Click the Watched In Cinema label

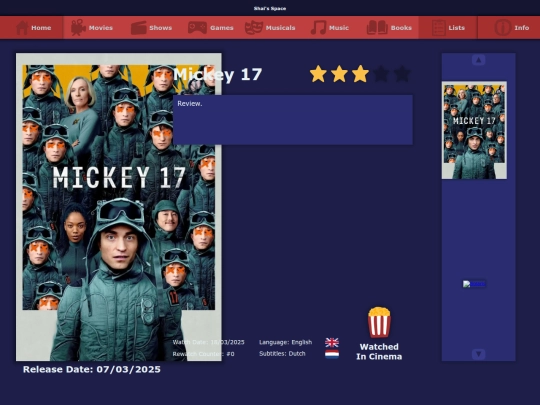point(379,352)
